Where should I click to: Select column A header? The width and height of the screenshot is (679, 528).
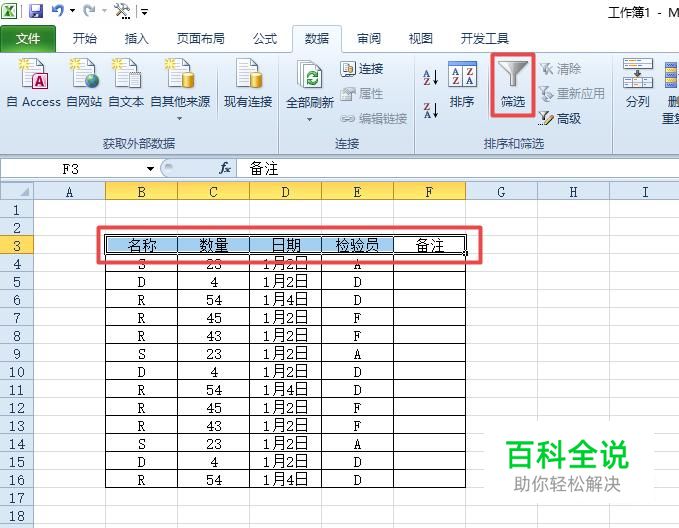(69, 191)
